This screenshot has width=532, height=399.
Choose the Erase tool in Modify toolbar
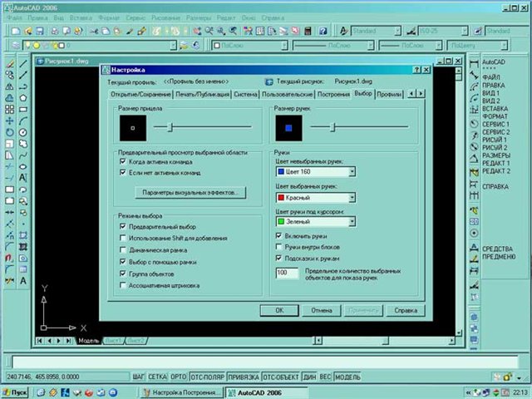coord(8,62)
